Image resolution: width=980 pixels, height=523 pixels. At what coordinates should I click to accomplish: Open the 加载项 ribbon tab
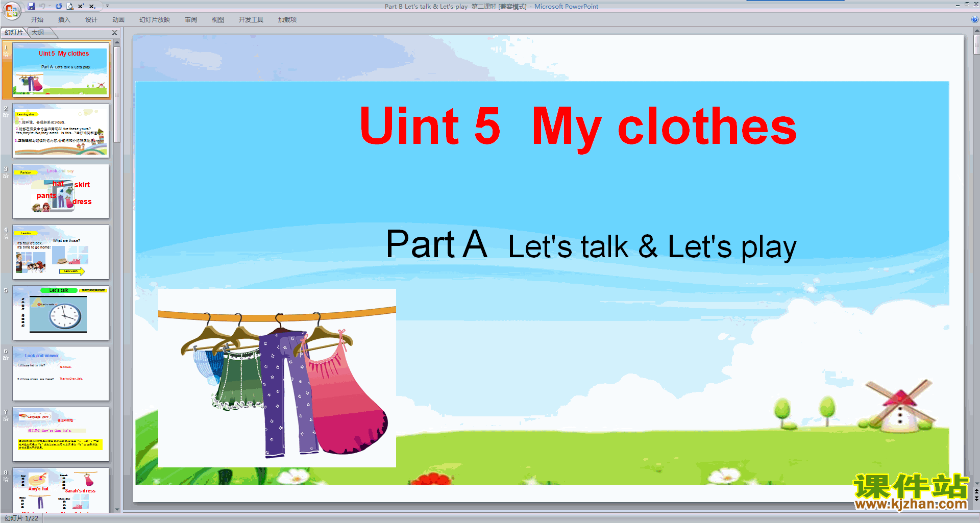(x=287, y=19)
